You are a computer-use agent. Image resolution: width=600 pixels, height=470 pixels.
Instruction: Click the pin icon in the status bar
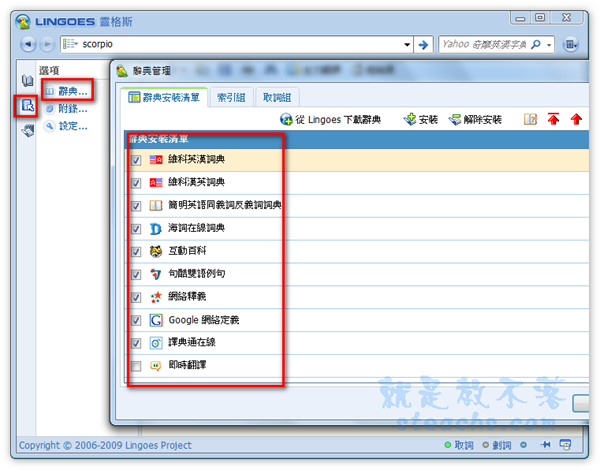(545, 444)
